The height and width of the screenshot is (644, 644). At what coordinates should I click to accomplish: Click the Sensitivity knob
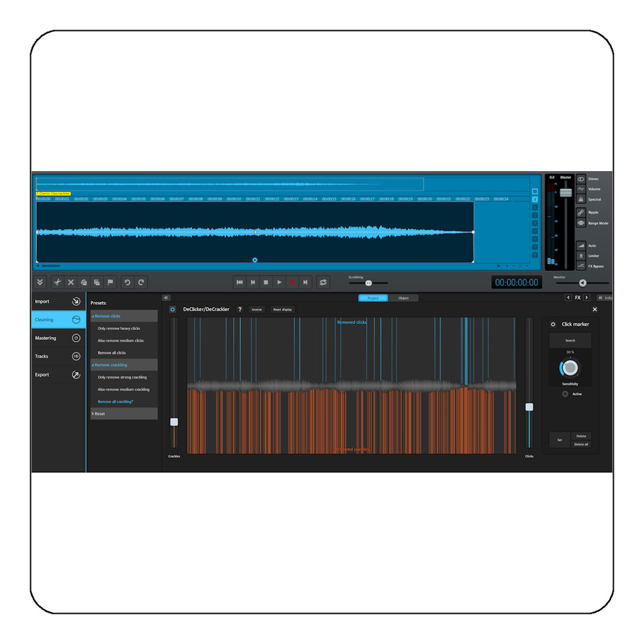click(570, 368)
